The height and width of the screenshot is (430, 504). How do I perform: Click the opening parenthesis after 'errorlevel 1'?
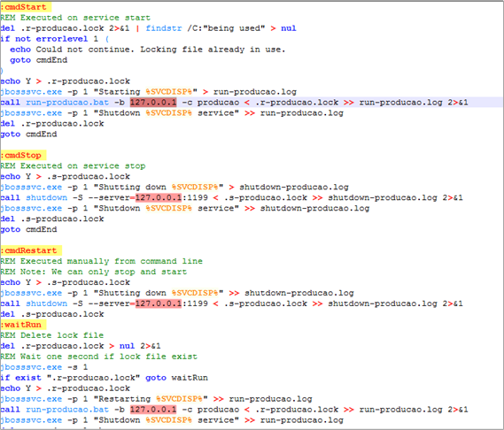[x=107, y=39]
